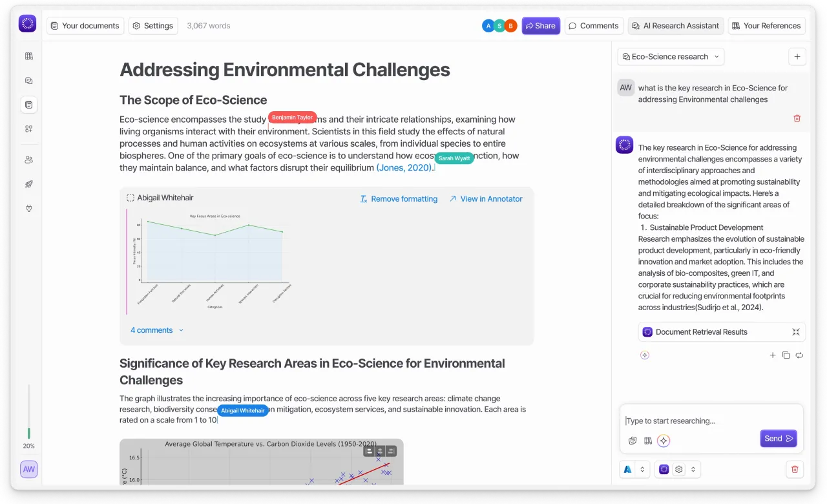Toggle the sparkle AI mode in chat input
This screenshot has width=827, height=504.
[x=664, y=441]
